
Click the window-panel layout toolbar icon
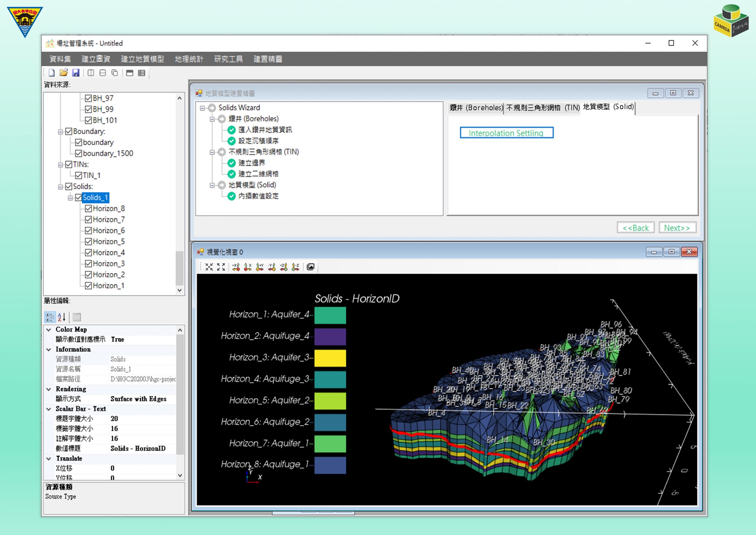[130, 73]
